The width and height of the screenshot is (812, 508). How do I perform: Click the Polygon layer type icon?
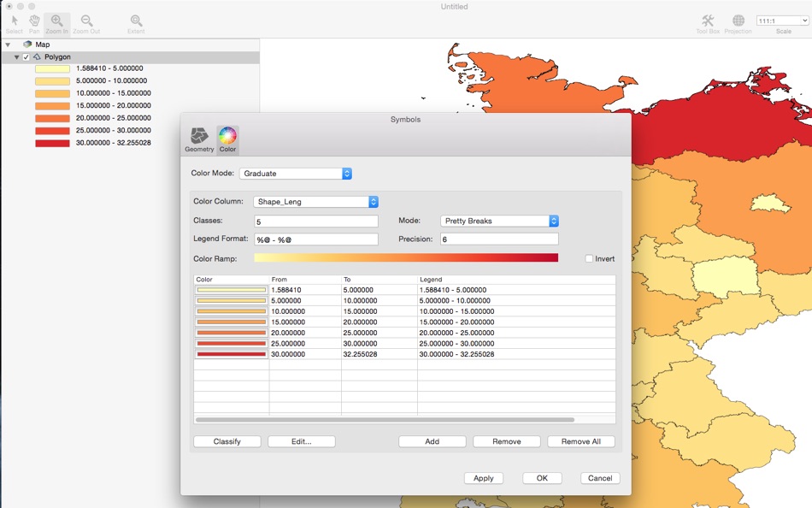click(x=37, y=57)
